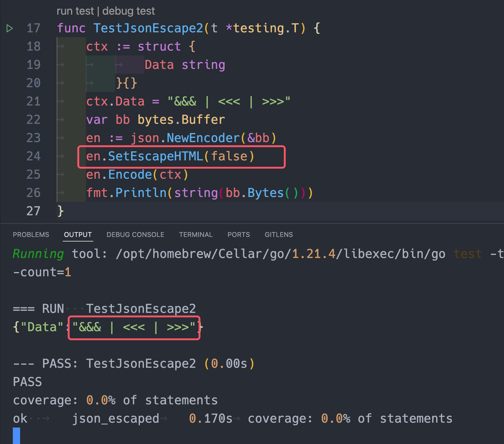Switch to the PROBLEMS panel tab

click(x=31, y=235)
